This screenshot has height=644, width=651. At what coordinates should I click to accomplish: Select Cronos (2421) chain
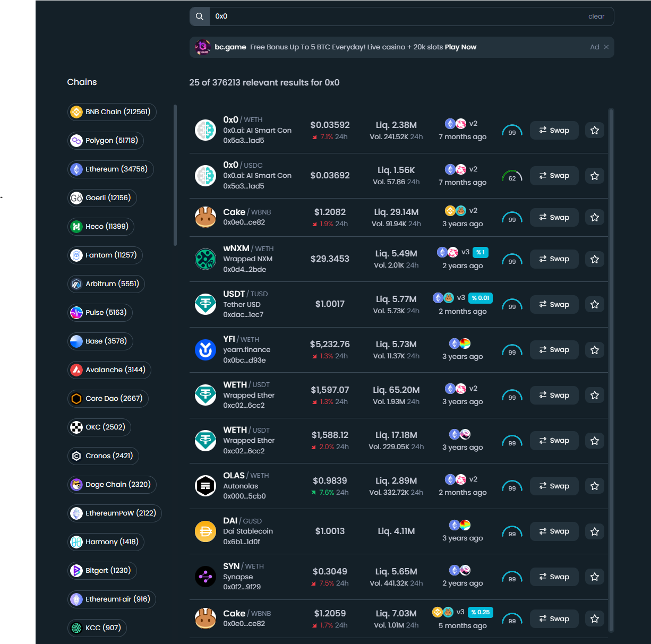(103, 456)
